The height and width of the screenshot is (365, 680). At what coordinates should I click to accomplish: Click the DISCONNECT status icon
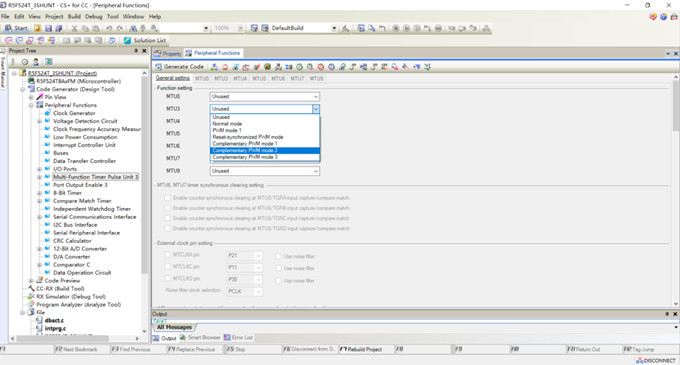tap(640, 360)
